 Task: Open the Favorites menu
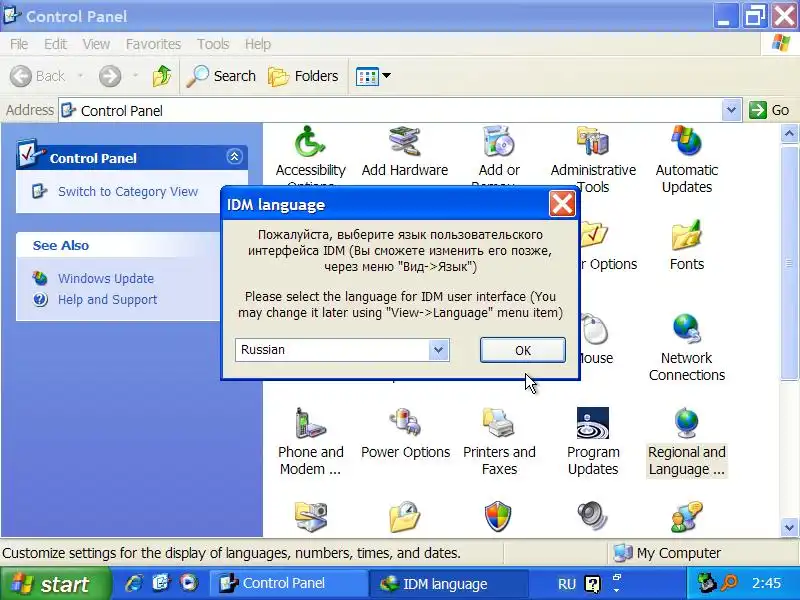tap(153, 44)
